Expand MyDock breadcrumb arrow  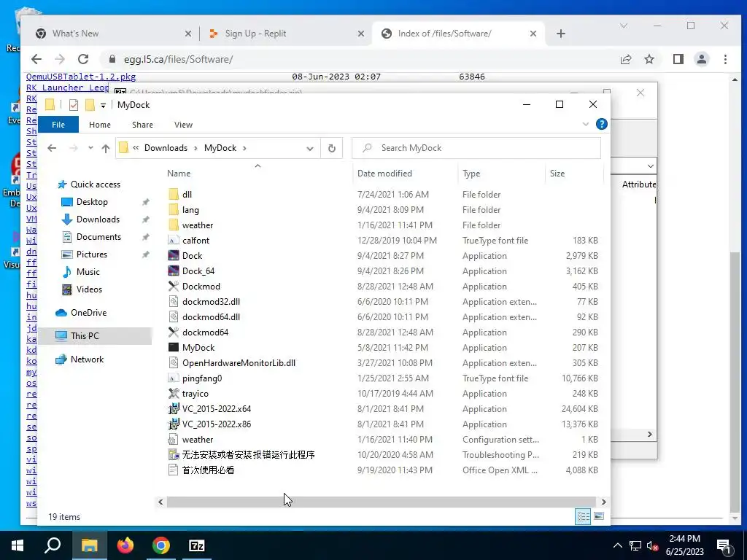click(244, 148)
